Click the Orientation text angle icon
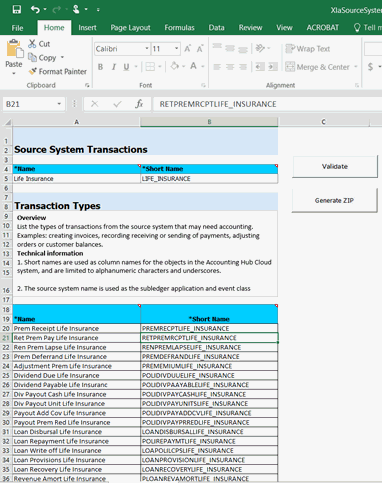The width and height of the screenshot is (382, 483). pyautogui.click(x=260, y=49)
